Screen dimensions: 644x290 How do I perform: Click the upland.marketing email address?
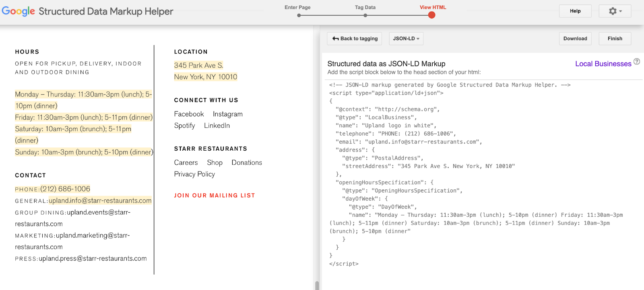(x=72, y=241)
